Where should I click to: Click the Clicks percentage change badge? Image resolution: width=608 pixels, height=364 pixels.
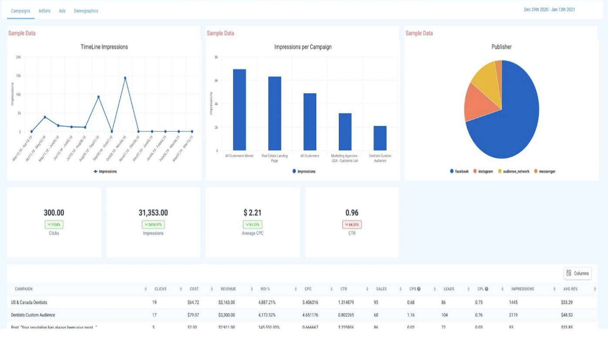click(54, 225)
